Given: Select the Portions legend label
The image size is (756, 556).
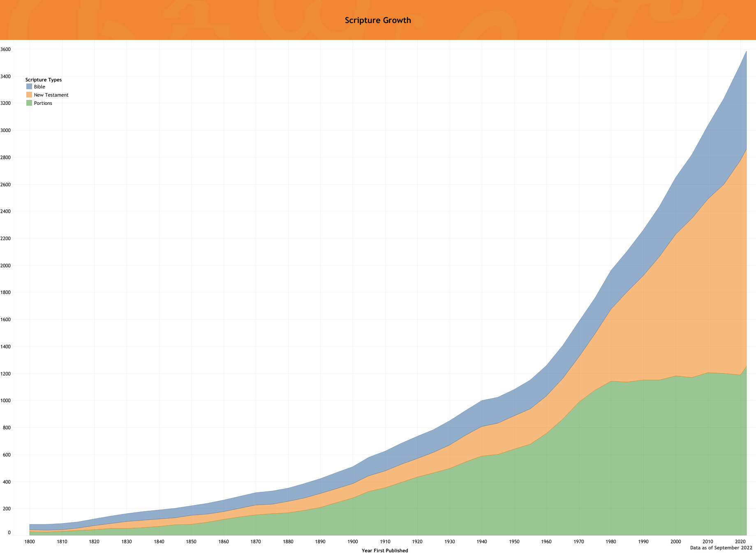Looking at the screenshot, I should click(x=43, y=103).
